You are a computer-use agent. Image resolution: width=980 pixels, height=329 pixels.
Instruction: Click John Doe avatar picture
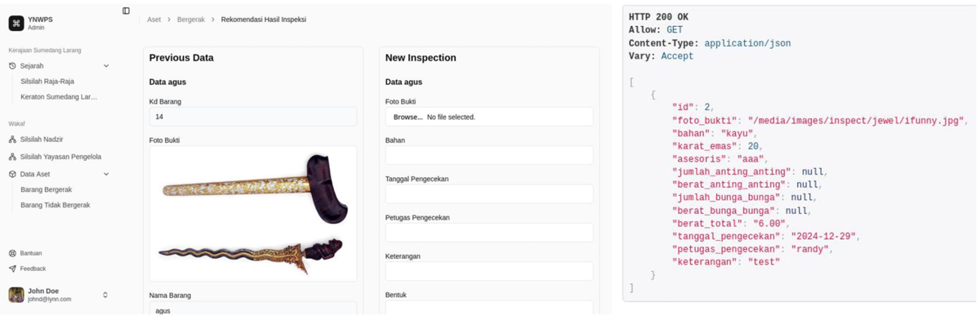point(16,295)
